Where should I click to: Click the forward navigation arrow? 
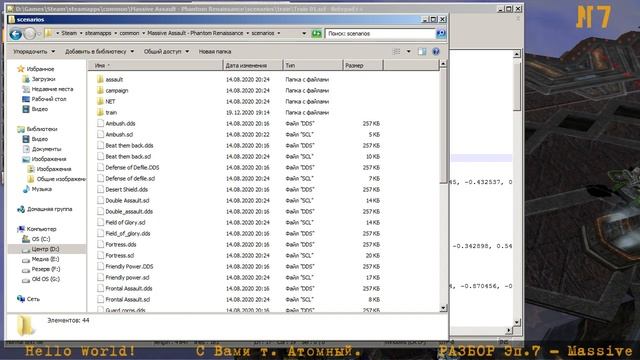30,34
